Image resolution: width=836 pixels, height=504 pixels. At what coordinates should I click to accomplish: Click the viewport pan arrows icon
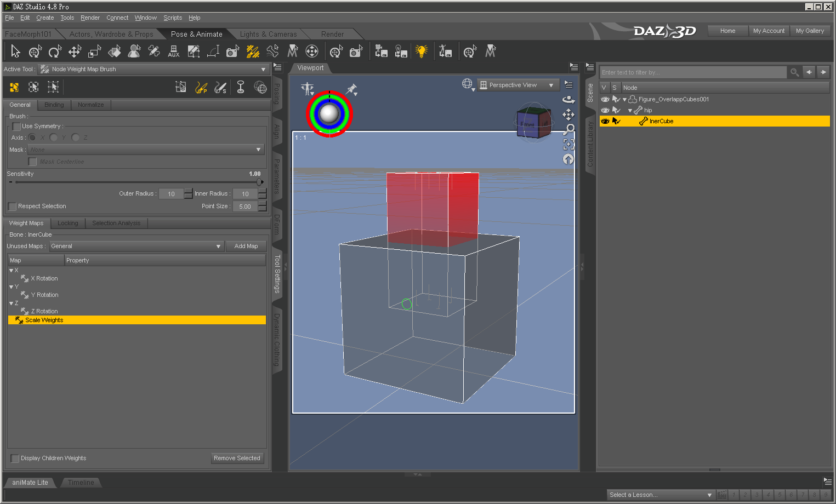(568, 114)
